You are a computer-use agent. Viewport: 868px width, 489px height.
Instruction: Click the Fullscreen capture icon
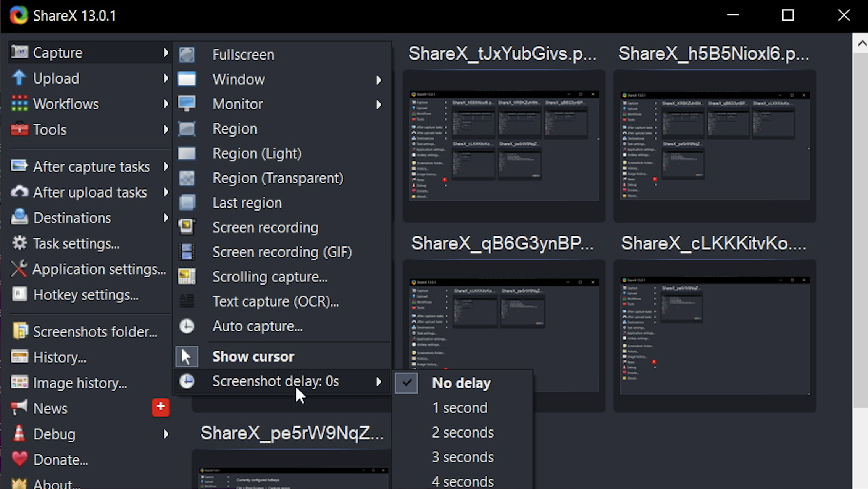(x=187, y=55)
